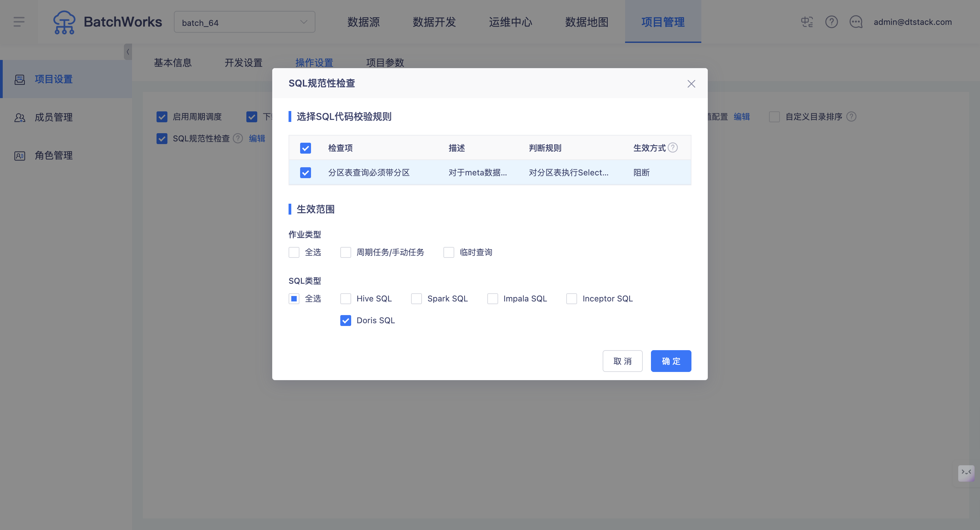The height and width of the screenshot is (530, 980).
Task: Click the 确定 confirm button
Action: [671, 361]
